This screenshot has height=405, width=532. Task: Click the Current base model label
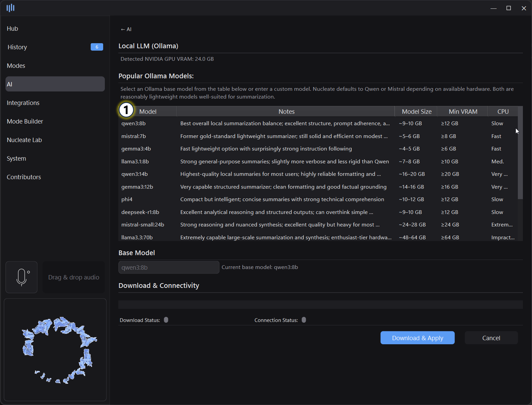click(x=260, y=267)
